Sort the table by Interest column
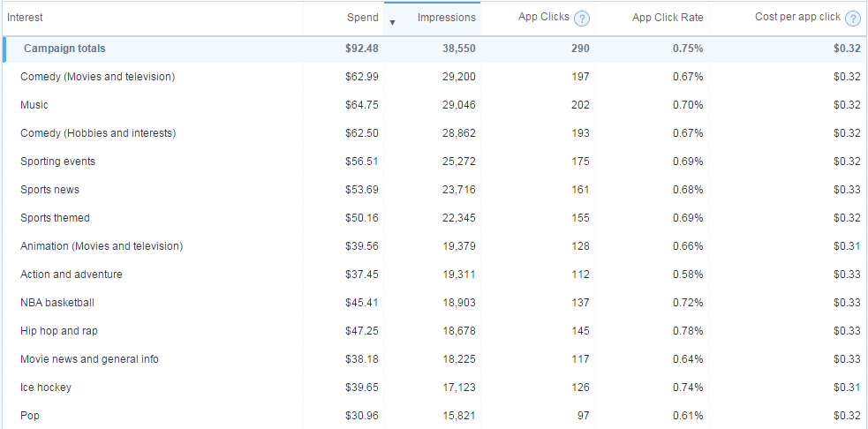 25,18
